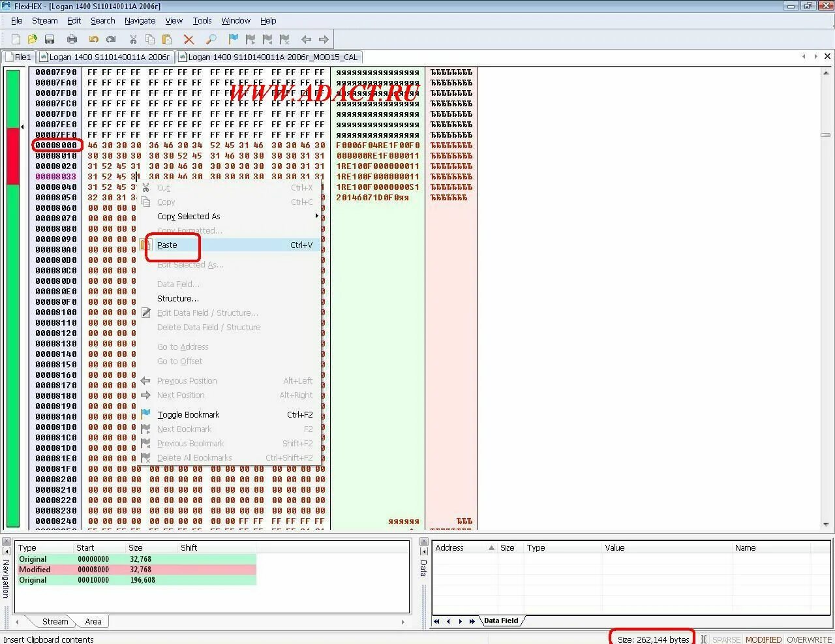This screenshot has height=644, width=835.
Task: Sort by the Address column header
Action: (464, 547)
